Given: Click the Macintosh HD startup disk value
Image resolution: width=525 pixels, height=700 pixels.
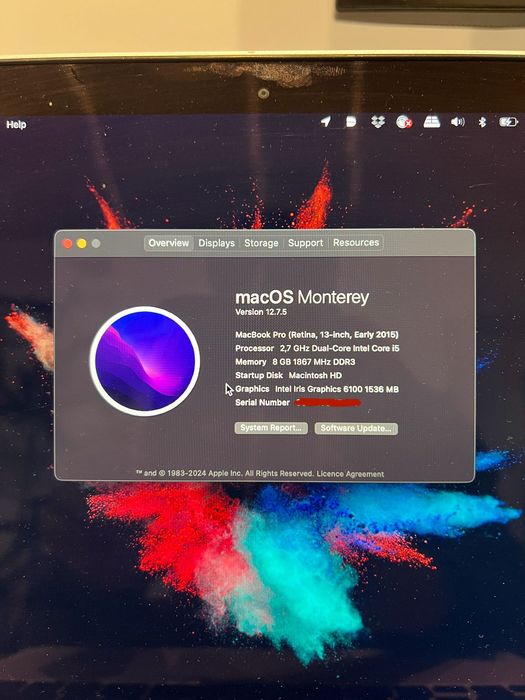Looking at the screenshot, I should pyautogui.click(x=315, y=375).
